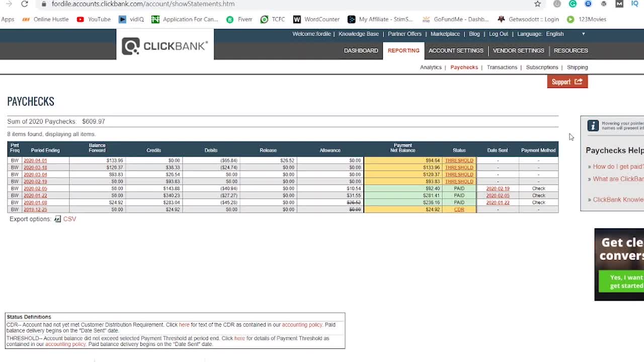Select the Paychecks sub-tab
The width and height of the screenshot is (644, 362).
pos(464,67)
